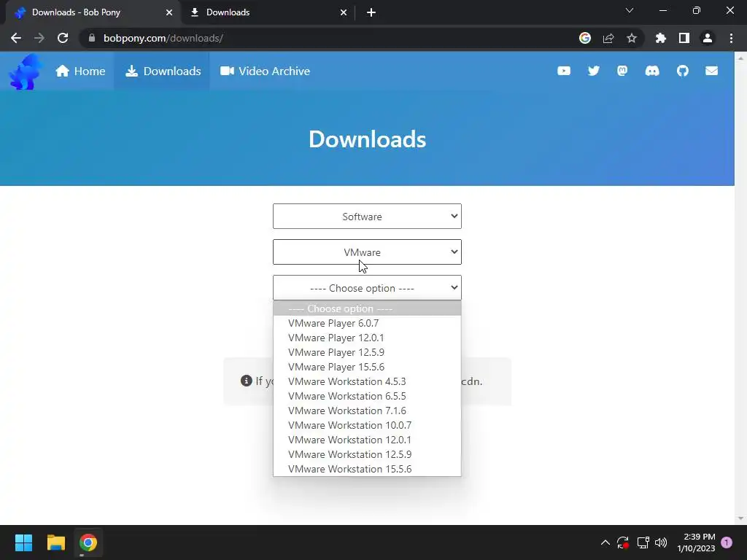The image size is (747, 560).
Task: Collapse the Choose option version dropdown
Action: (367, 287)
